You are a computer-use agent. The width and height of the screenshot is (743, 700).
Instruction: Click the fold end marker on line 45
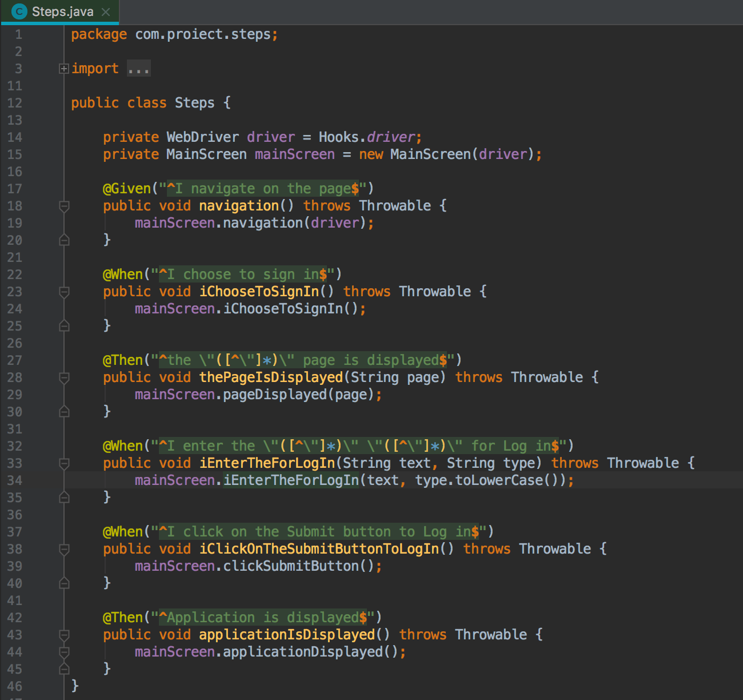pyautogui.click(x=64, y=669)
